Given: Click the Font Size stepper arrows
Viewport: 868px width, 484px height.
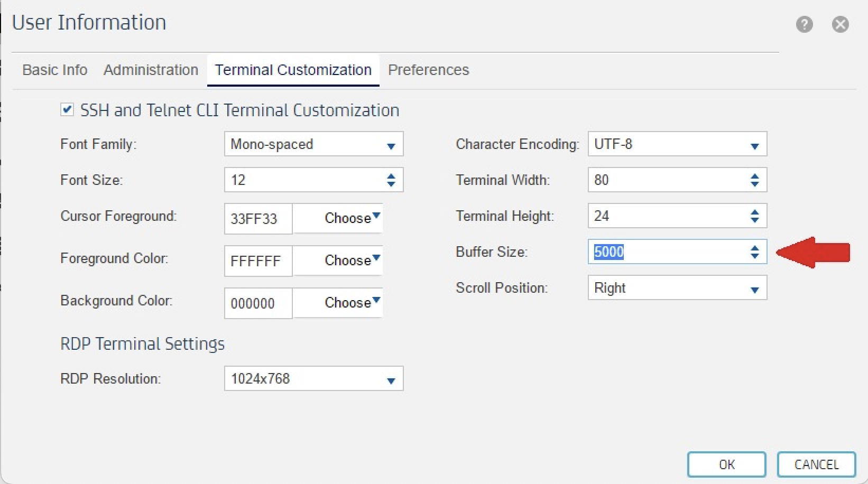Looking at the screenshot, I should pos(391,180).
